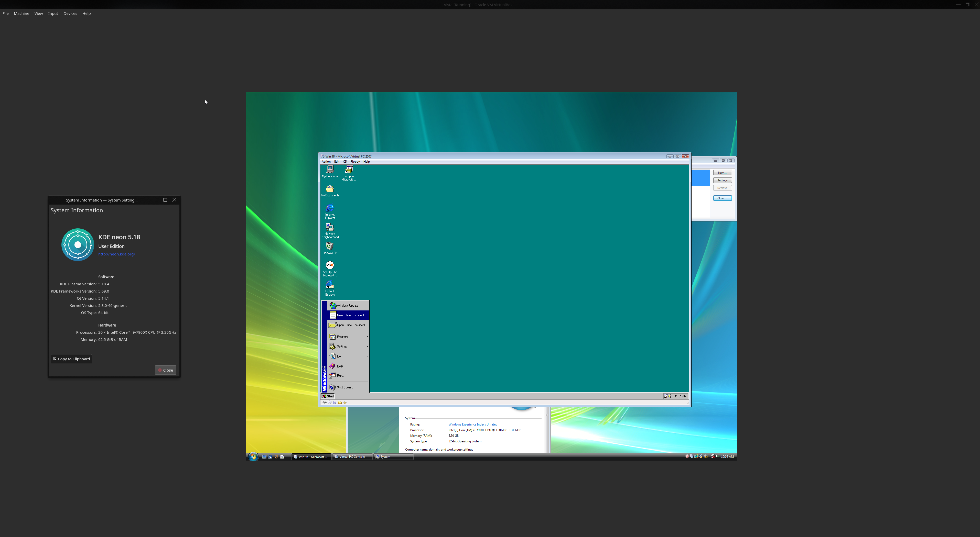This screenshot has width=980, height=537.
Task: Select highlighted entry in Virtual PC Console list
Action: coord(701,178)
